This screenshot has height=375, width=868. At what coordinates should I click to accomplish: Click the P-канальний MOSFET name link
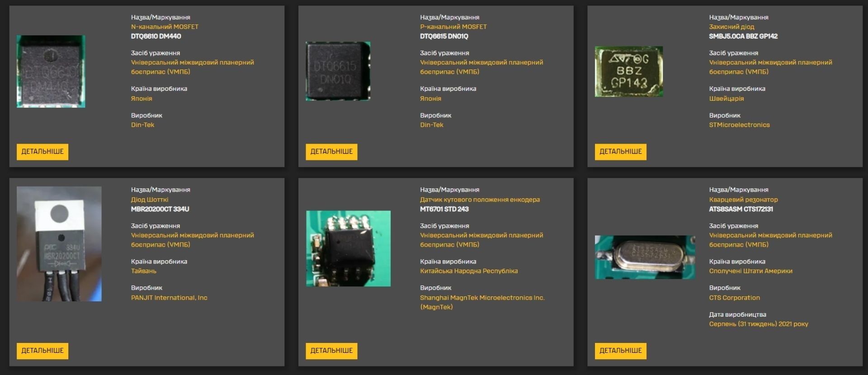[x=453, y=27]
